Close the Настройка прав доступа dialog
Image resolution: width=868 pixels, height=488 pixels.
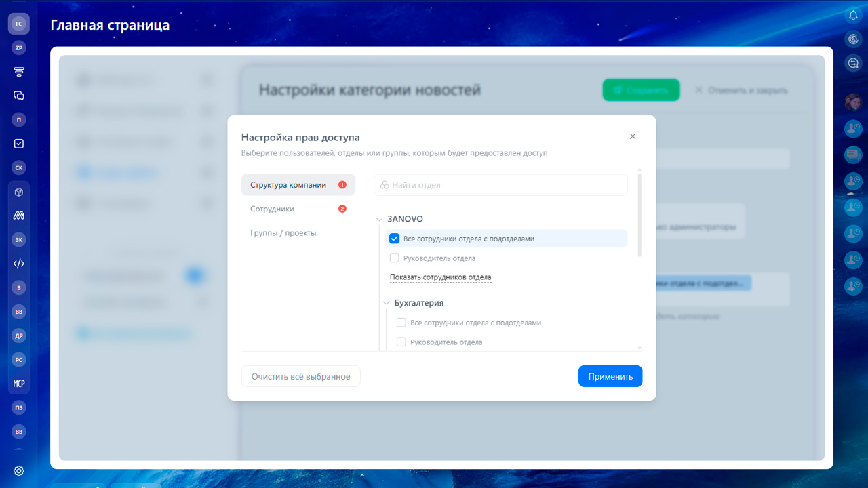tap(633, 136)
